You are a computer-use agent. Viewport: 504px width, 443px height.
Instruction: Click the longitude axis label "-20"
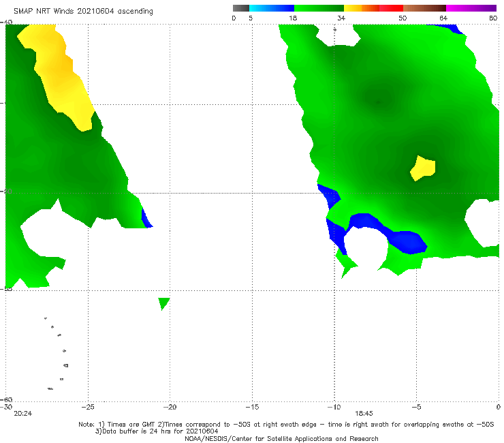point(170,407)
